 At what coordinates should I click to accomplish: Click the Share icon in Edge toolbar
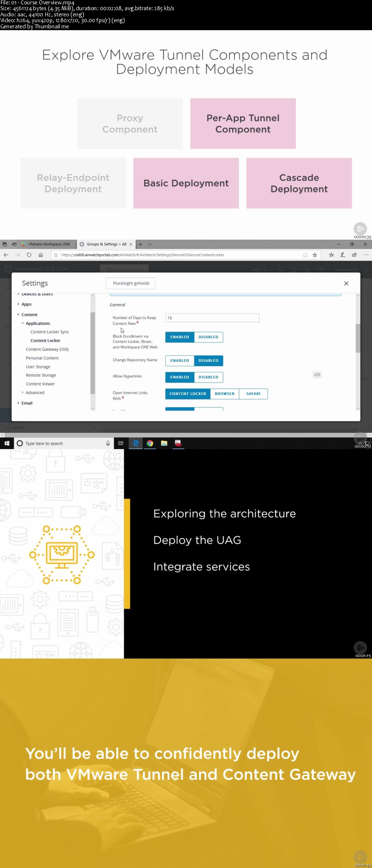click(354, 255)
